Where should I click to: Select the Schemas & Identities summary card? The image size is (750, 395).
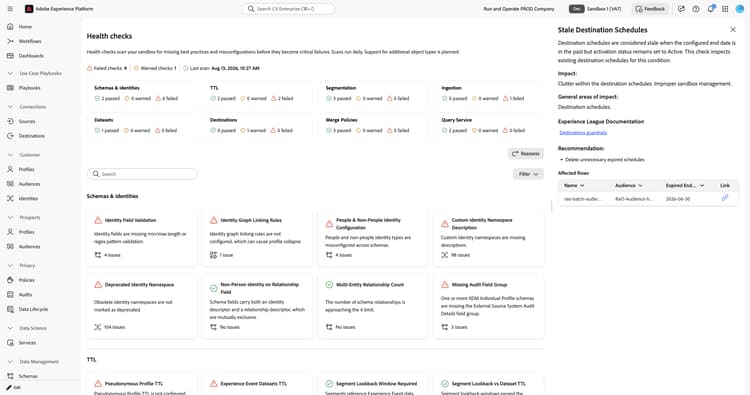click(x=142, y=93)
